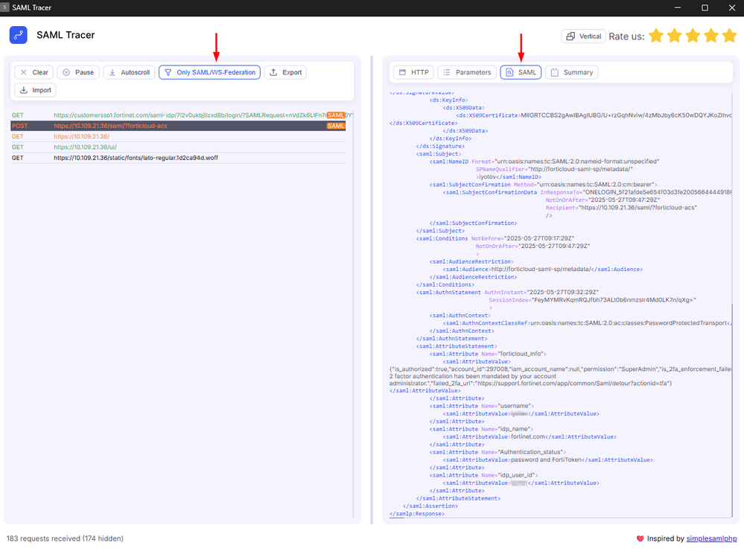This screenshot has width=744, height=560.
Task: Click the Parameters list icon
Action: tap(447, 72)
